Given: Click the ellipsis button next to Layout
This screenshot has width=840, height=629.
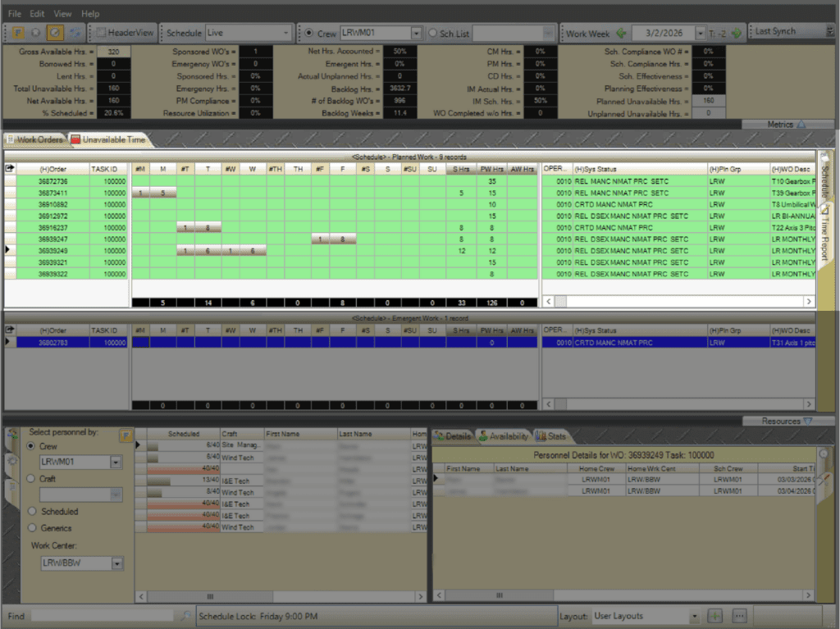Looking at the screenshot, I should [x=739, y=616].
